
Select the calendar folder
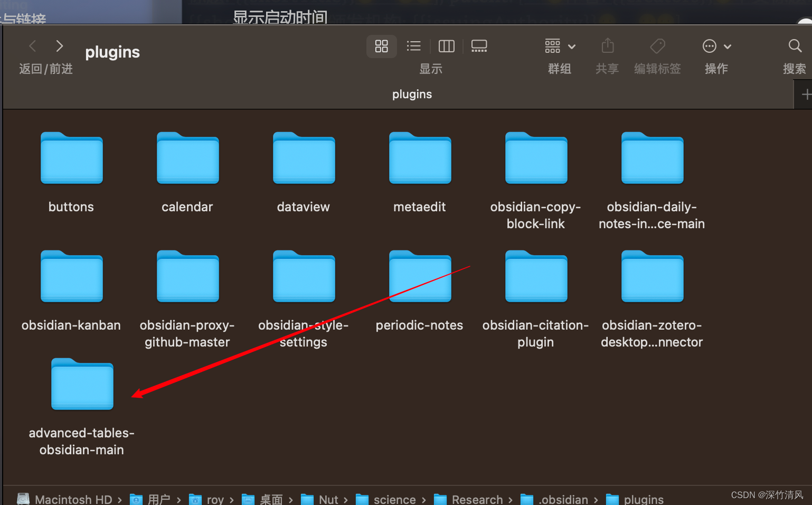[188, 158]
